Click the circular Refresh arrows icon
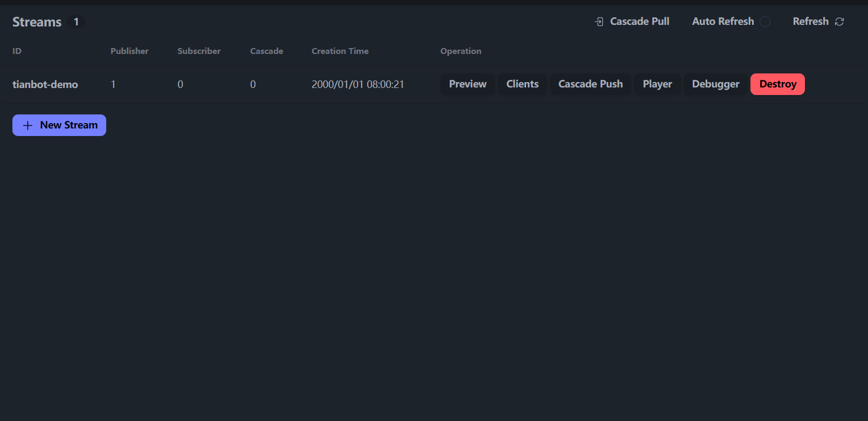 point(839,22)
